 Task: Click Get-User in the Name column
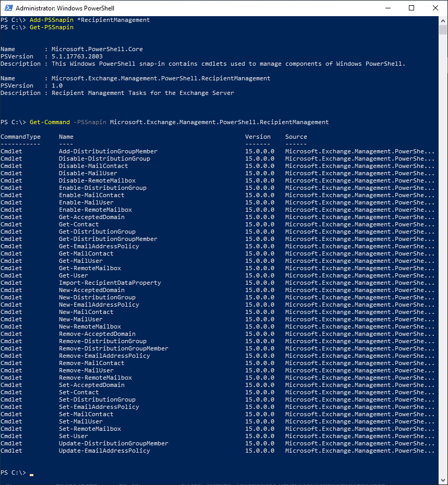[74, 275]
